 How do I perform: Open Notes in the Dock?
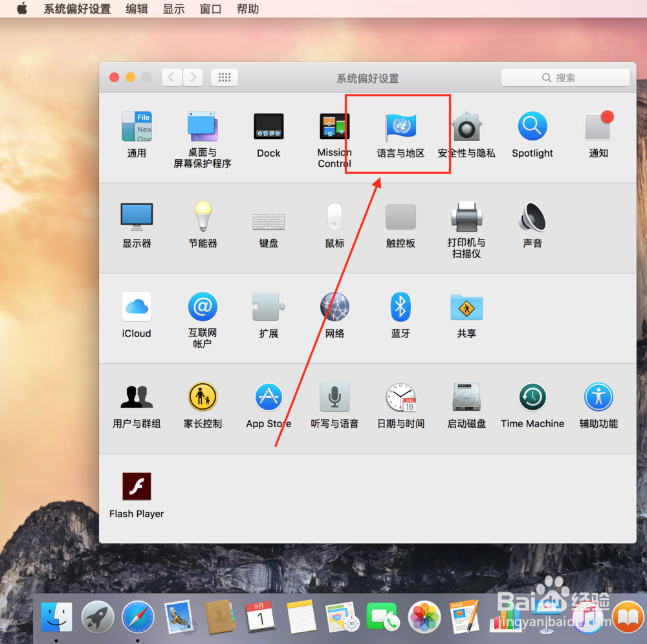pyautogui.click(x=302, y=617)
